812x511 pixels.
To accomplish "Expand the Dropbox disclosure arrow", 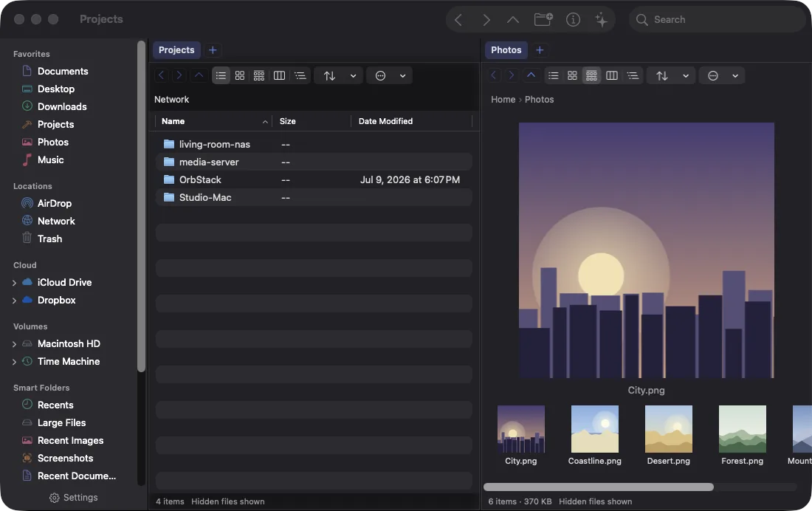I will click(x=14, y=301).
